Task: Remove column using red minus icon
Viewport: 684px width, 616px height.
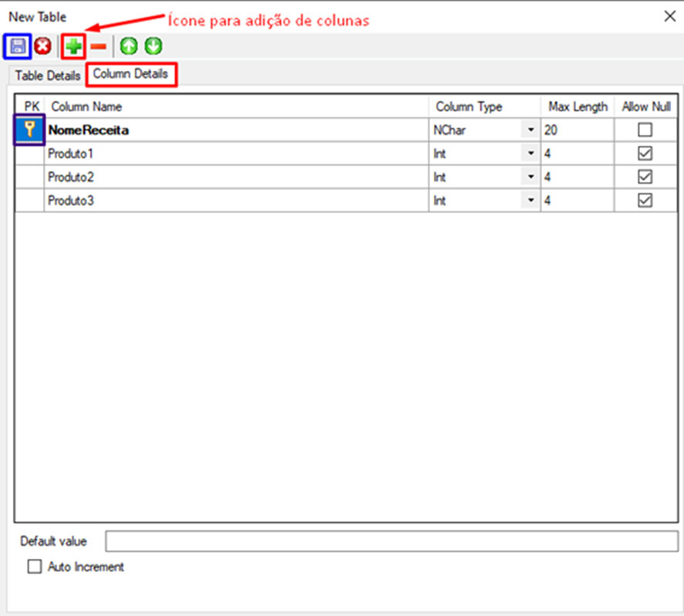Action: 98,47
